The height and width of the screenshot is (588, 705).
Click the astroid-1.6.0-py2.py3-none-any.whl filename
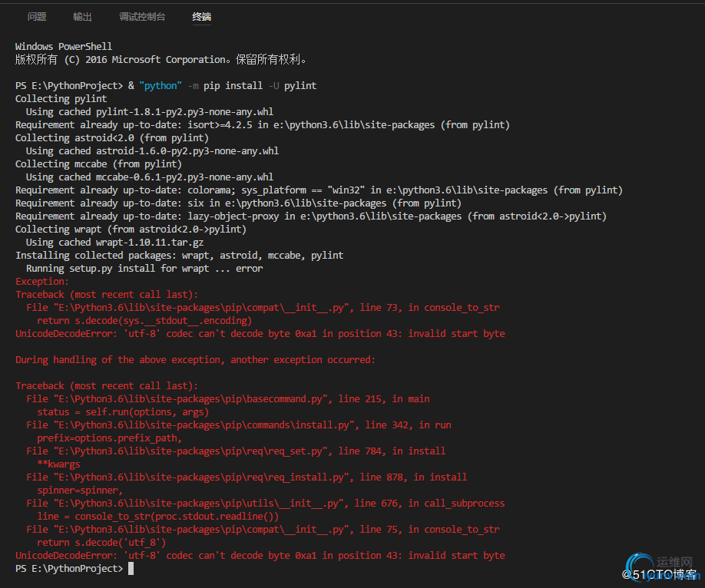(x=187, y=150)
